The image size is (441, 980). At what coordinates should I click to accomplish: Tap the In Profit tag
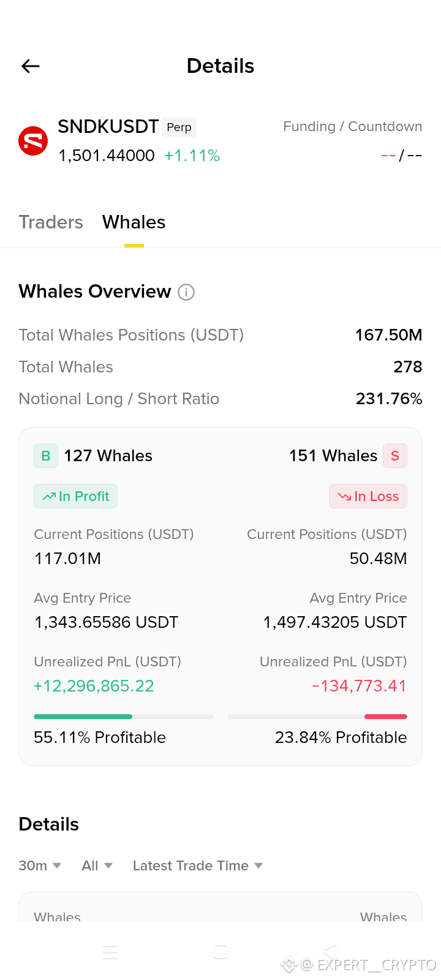[75, 496]
